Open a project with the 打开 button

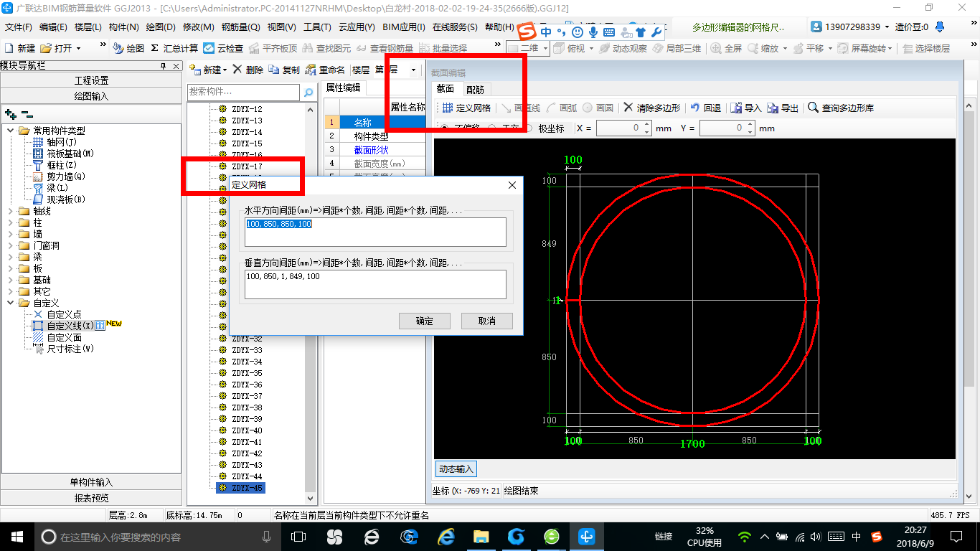click(x=56, y=48)
